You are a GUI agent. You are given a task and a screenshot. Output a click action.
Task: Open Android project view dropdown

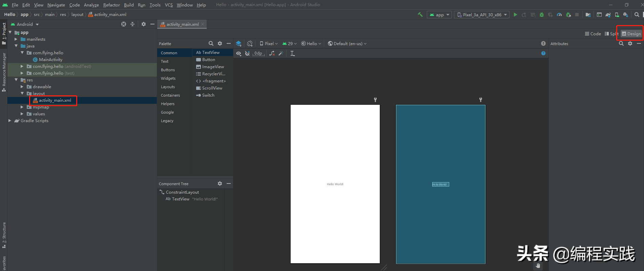pos(25,24)
